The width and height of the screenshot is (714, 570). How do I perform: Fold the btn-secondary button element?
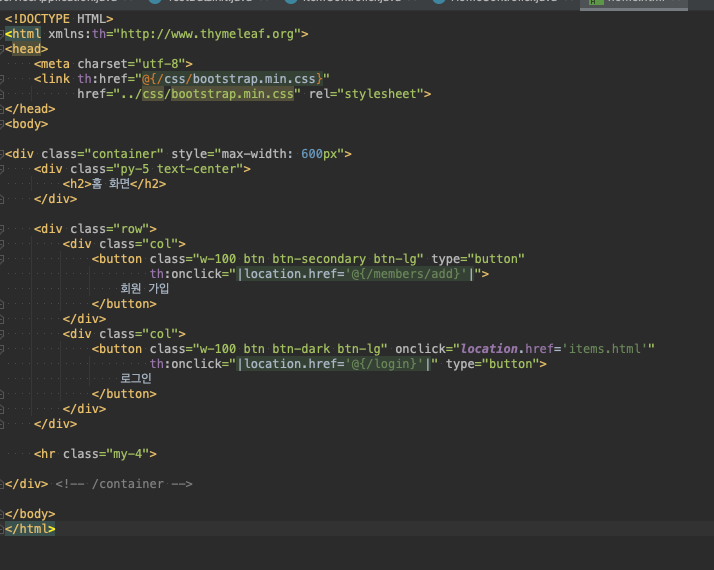point(1,259)
